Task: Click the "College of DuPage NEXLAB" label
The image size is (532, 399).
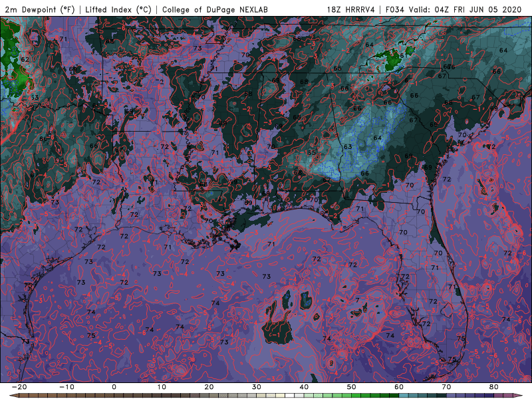Action: [215, 9]
